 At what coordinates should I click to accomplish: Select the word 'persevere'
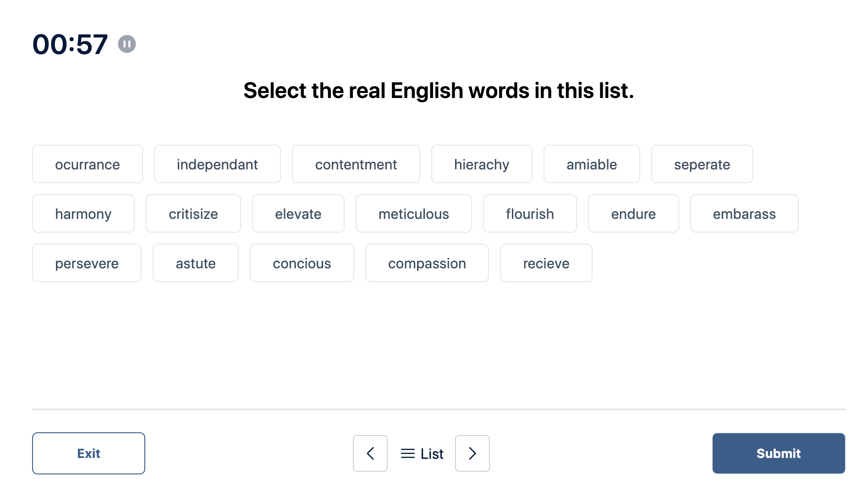point(87,263)
